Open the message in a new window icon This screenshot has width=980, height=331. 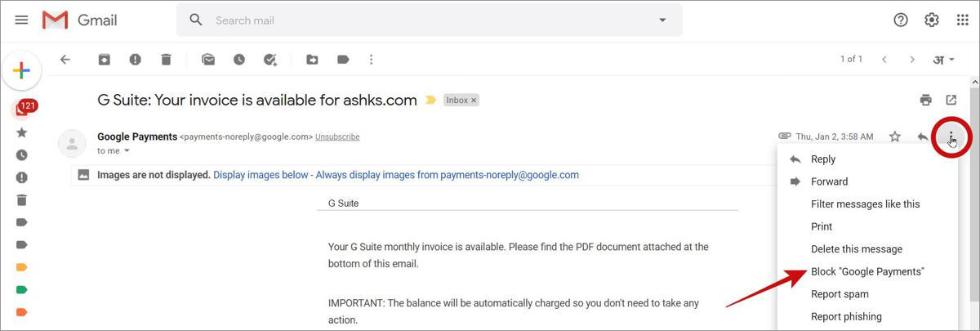click(x=951, y=100)
